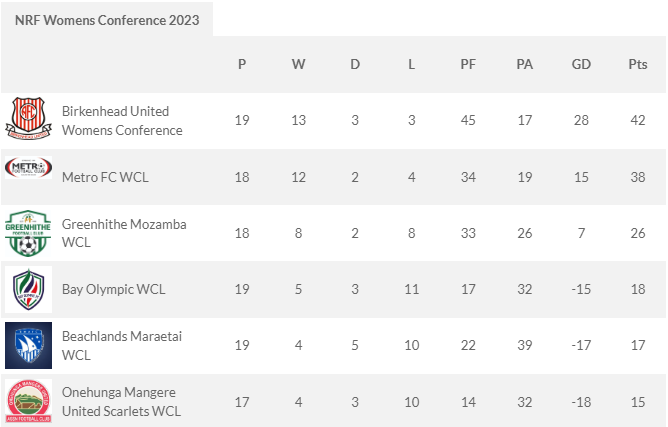Click the Birkenhead United club crest
668x427 pixels.
29,118
